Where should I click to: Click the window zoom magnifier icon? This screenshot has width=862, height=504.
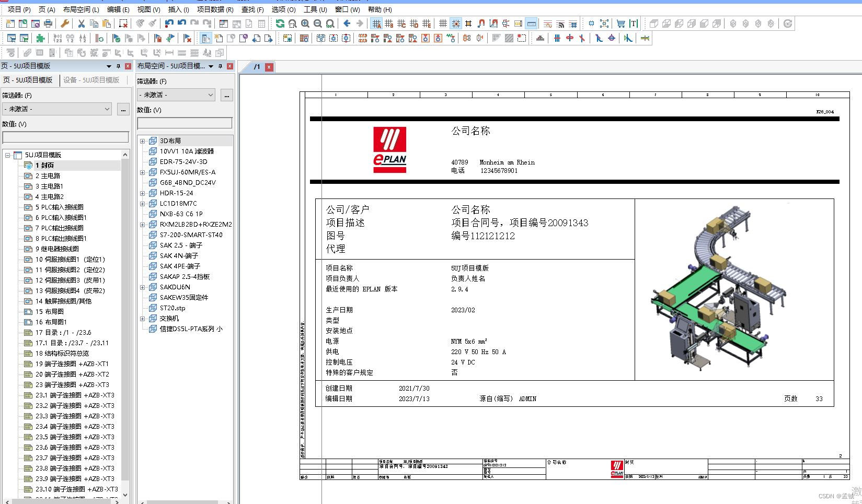293,24
